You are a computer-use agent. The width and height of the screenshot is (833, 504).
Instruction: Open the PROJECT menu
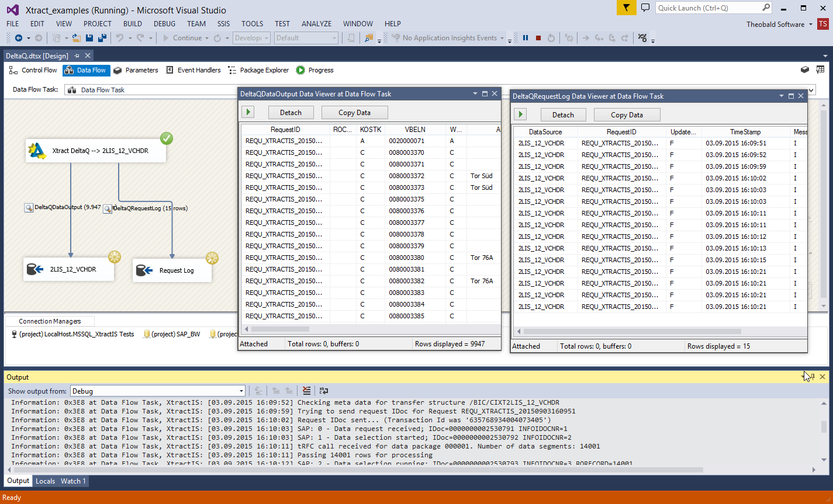(x=97, y=24)
